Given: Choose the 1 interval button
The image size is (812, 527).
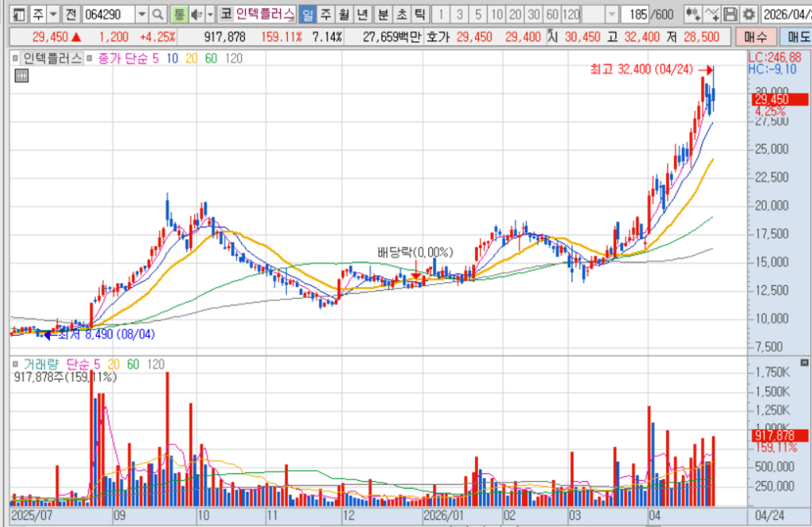Looking at the screenshot, I should [x=441, y=14].
